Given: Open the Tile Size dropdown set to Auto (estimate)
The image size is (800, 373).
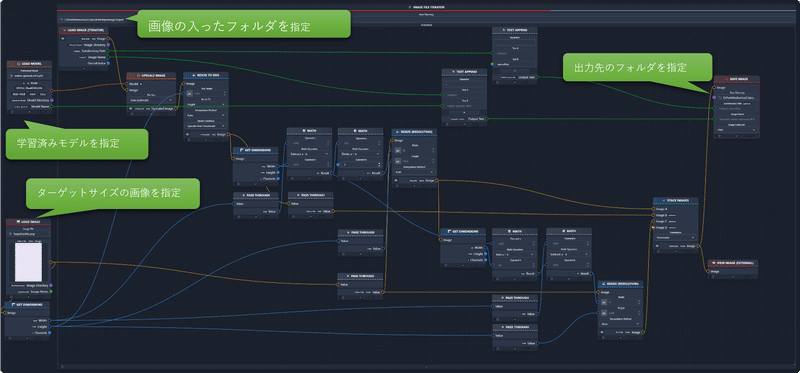Looking at the screenshot, I should pos(151,100).
